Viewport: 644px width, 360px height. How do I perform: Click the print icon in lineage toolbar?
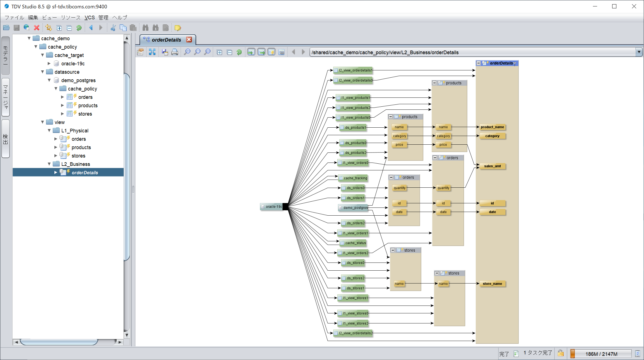coord(175,52)
